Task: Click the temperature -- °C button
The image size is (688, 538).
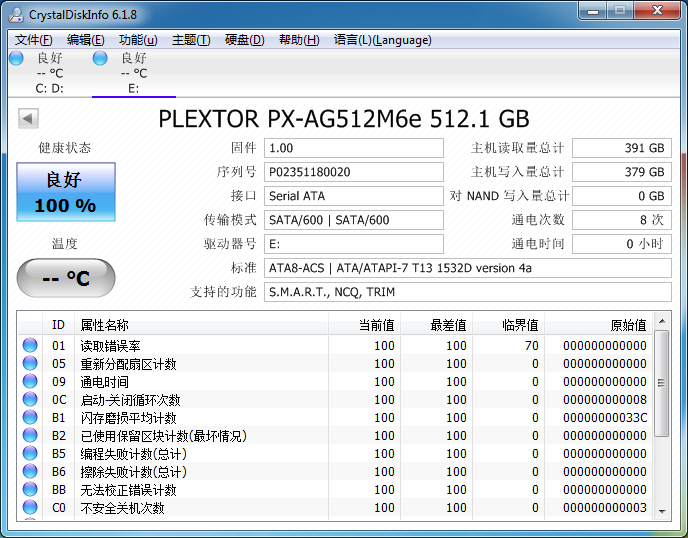Action: (66, 278)
